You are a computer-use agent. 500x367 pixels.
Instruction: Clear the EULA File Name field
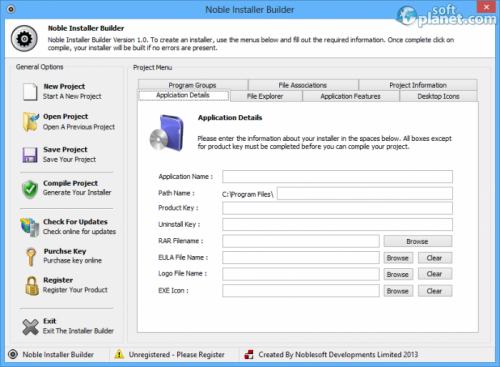coord(435,258)
